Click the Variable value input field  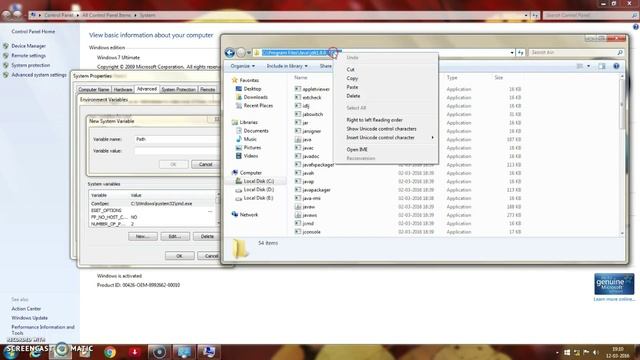click(x=177, y=151)
